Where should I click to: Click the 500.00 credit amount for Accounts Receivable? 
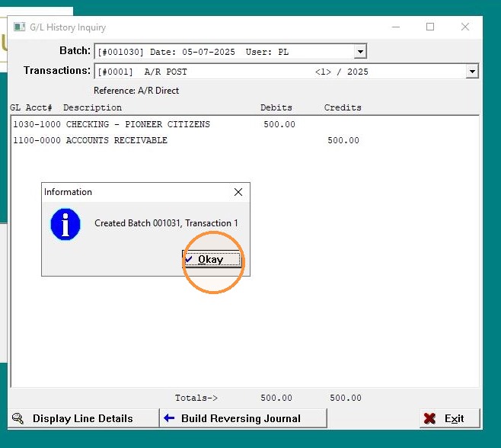coord(343,140)
